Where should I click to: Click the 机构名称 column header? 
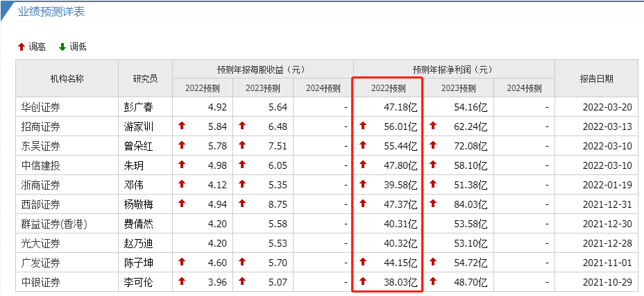pyautogui.click(x=67, y=79)
